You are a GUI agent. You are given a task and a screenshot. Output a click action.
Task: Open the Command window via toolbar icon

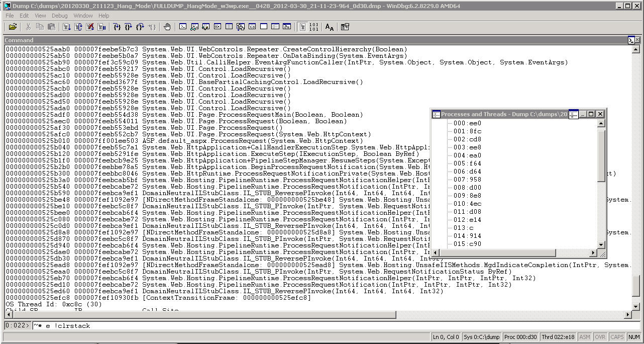pos(183,27)
